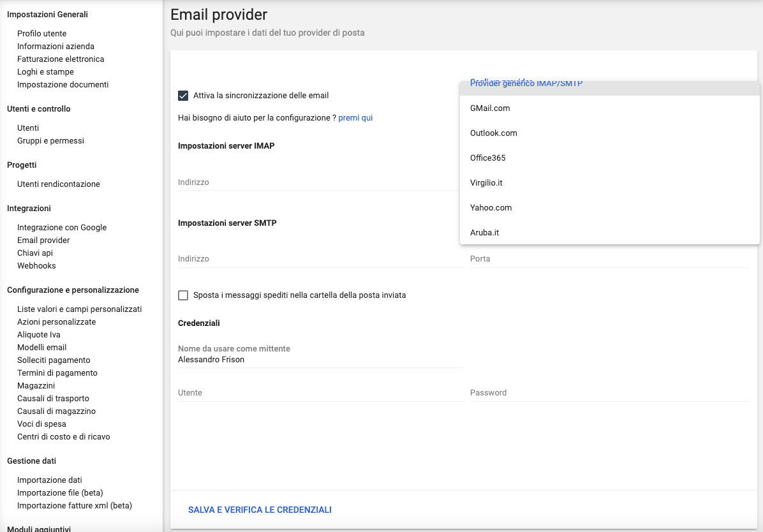Open Gruppi e permessi section
763x532 pixels.
tap(50, 141)
